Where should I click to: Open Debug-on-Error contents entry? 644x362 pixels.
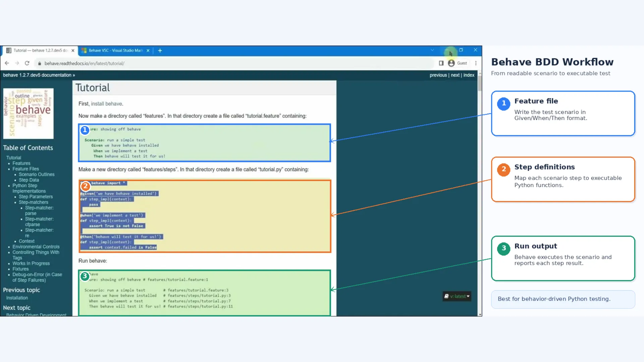point(37,277)
